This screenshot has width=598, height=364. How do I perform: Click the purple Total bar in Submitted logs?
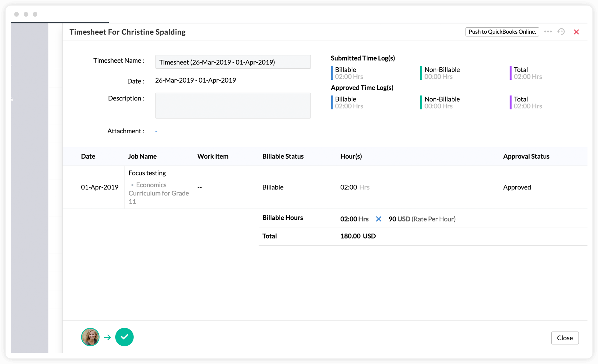[x=510, y=73]
